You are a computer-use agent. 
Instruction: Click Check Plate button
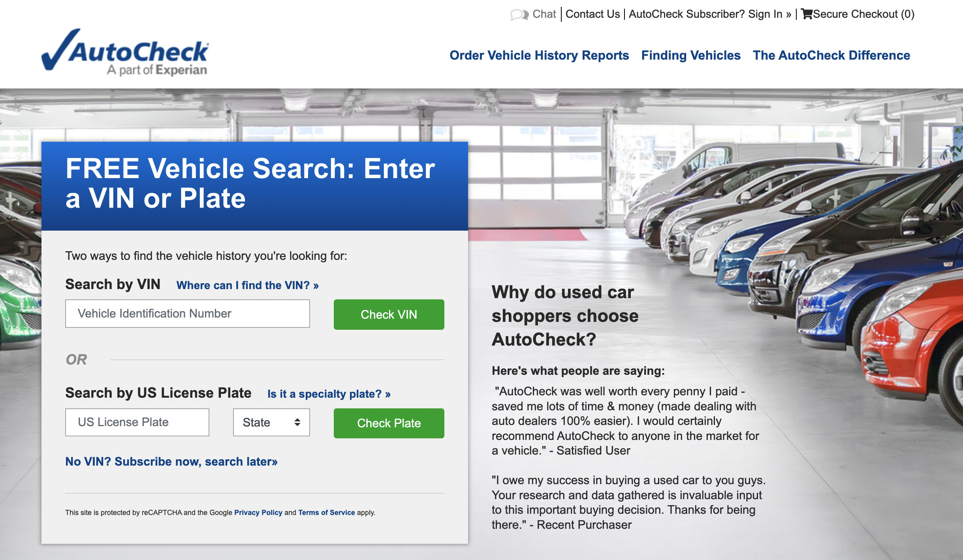[x=389, y=422]
